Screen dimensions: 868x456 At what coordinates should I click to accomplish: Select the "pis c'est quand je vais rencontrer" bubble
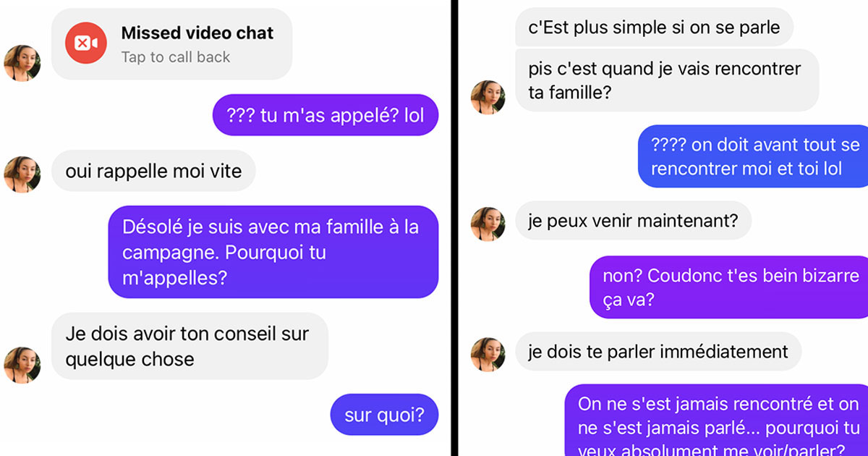click(667, 80)
